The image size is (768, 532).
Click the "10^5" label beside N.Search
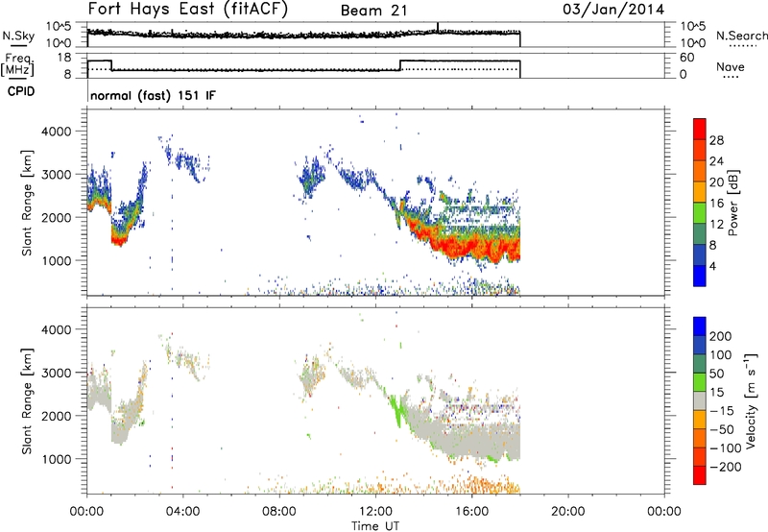(x=693, y=26)
